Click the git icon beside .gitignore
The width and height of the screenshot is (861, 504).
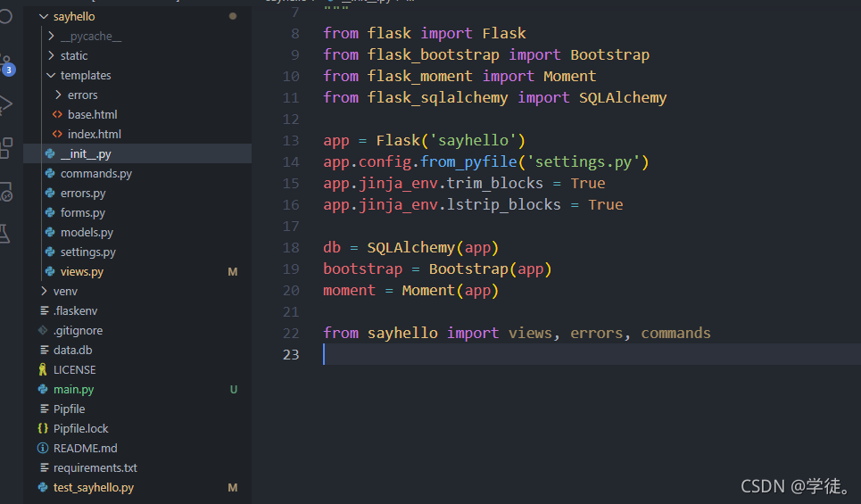coord(43,330)
